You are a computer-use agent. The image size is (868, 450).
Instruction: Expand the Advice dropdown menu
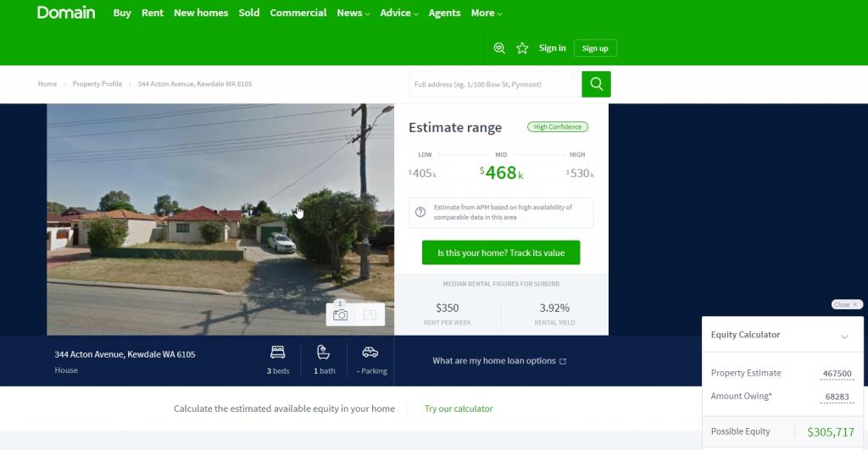pyautogui.click(x=401, y=13)
